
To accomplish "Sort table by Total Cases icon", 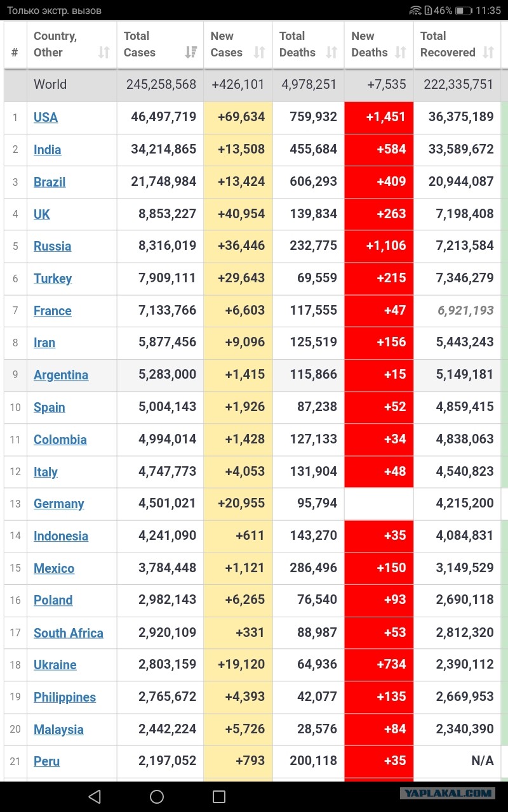I will (x=190, y=53).
